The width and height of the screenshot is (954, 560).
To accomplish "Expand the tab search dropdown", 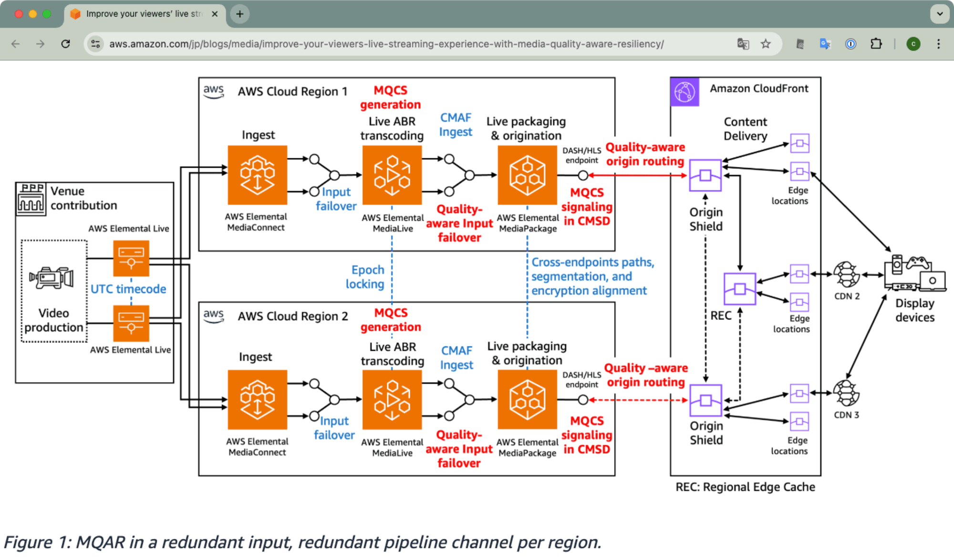I will point(940,14).
